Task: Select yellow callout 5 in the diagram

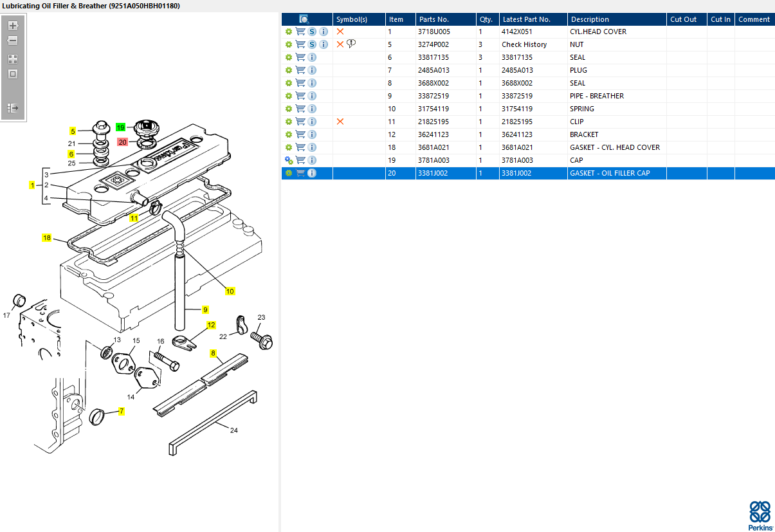Action: click(73, 131)
